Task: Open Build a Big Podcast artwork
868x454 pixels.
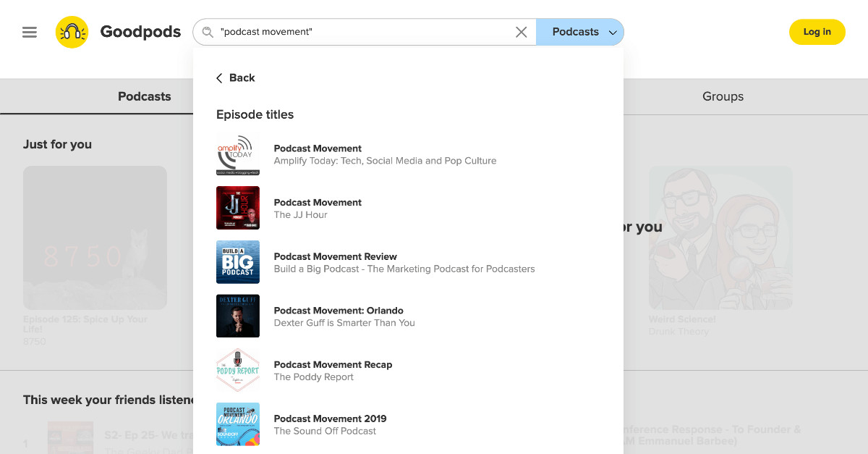Action: coord(237,262)
